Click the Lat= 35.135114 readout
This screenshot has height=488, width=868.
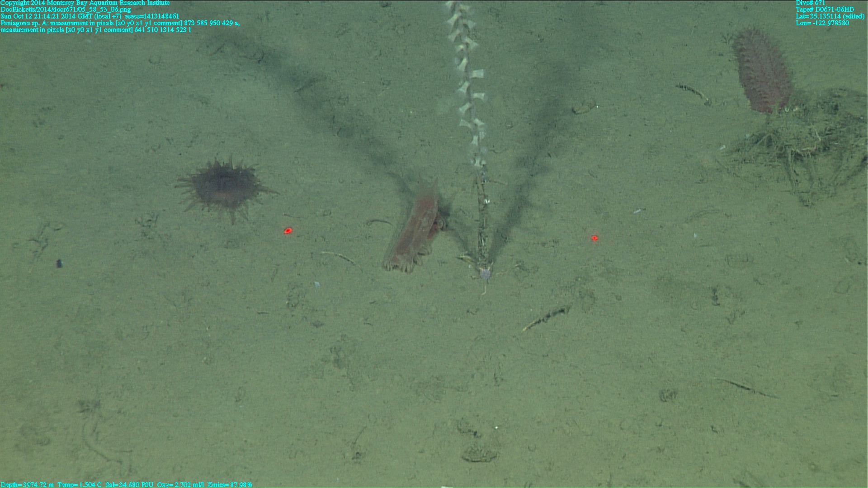pos(830,16)
